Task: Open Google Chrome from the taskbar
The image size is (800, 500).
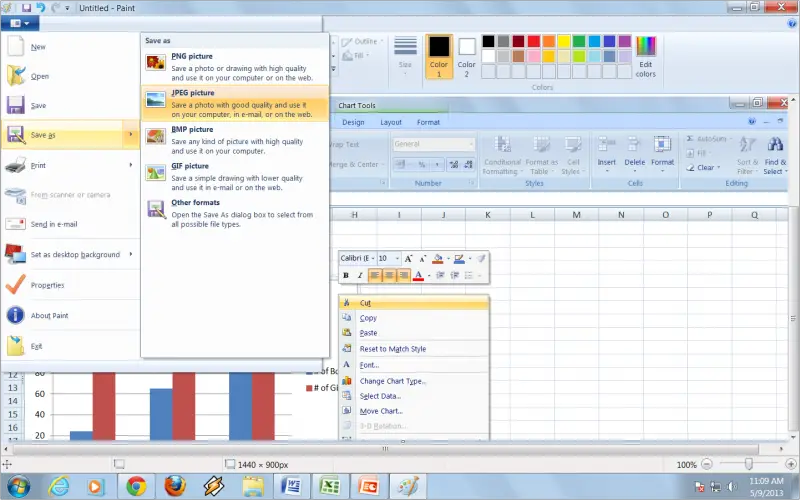Action: pyautogui.click(x=136, y=486)
